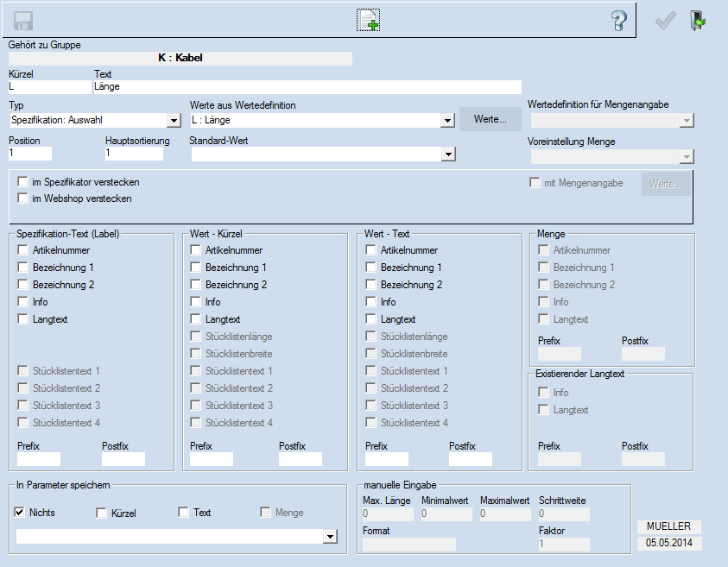Enable 'im Spezifikator verstecken' checkbox
The width and height of the screenshot is (728, 567).
pyautogui.click(x=23, y=182)
